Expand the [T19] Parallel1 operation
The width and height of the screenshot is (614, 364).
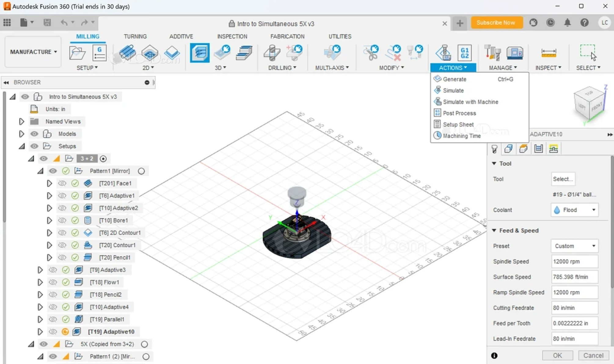(x=40, y=319)
